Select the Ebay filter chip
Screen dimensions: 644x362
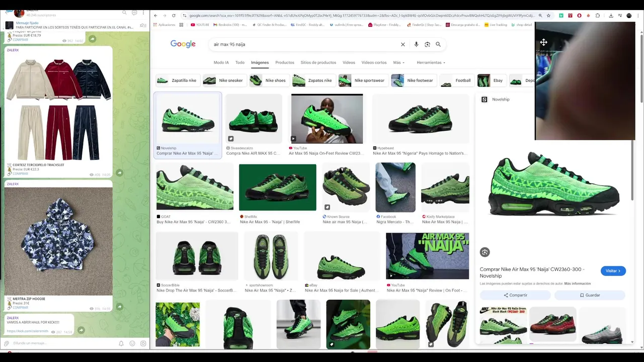(491, 80)
